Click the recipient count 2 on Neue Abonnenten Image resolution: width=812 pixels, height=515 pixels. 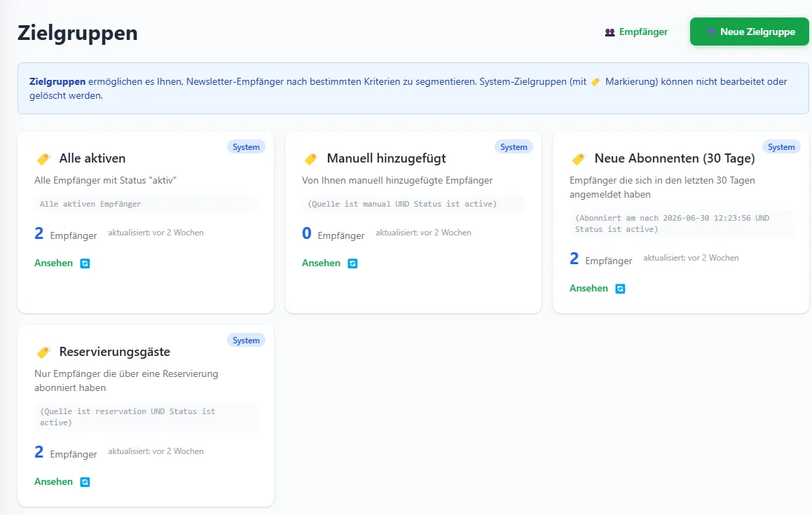(574, 259)
